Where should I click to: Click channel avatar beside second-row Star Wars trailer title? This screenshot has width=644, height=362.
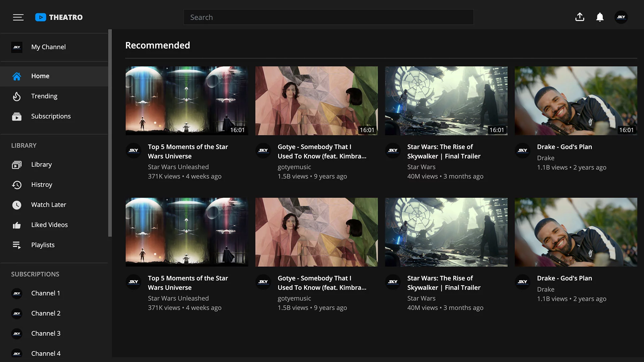pyautogui.click(x=393, y=282)
